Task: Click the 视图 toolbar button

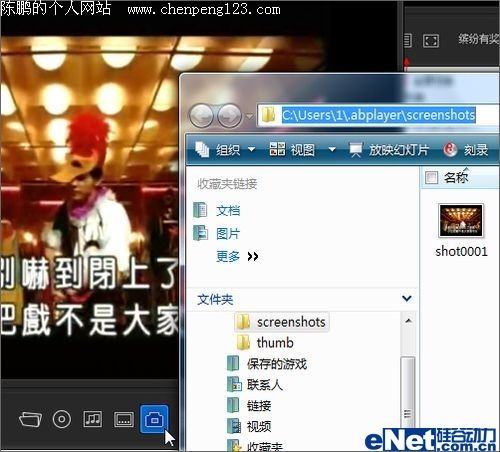Action: (292, 150)
